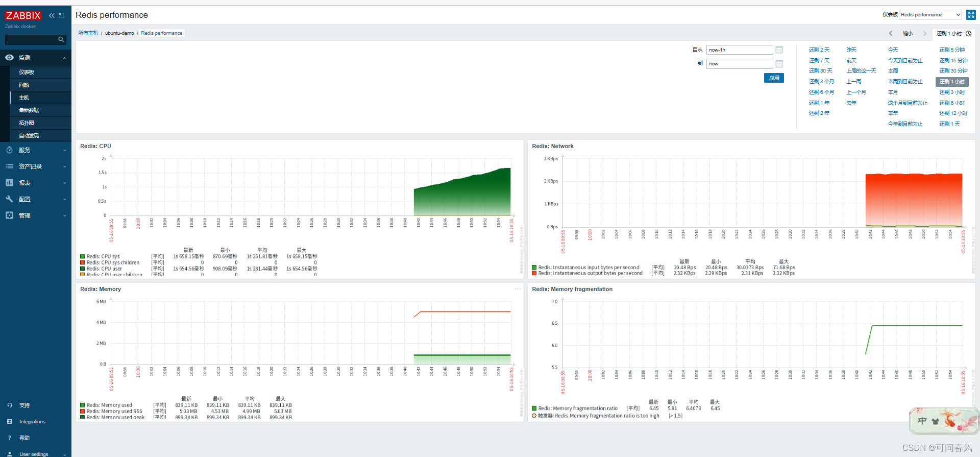The width and height of the screenshot is (980, 457).
Task: Go to previous time period arrow
Action: [x=891, y=33]
